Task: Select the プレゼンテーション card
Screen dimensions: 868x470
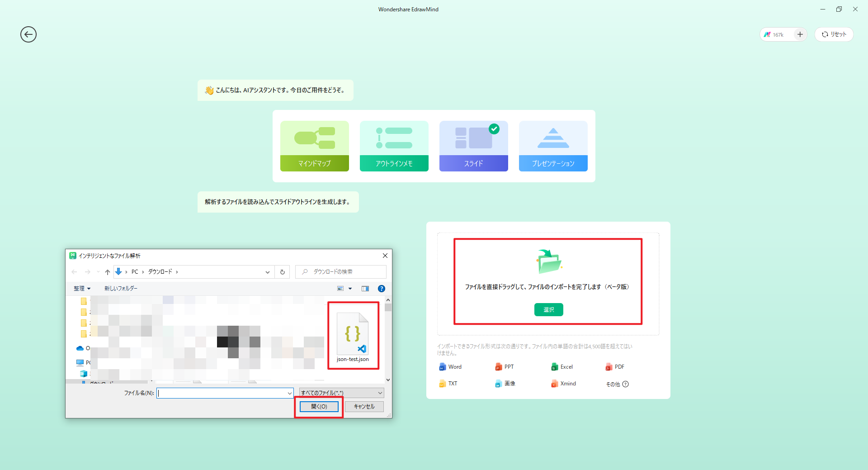Action: (x=553, y=146)
